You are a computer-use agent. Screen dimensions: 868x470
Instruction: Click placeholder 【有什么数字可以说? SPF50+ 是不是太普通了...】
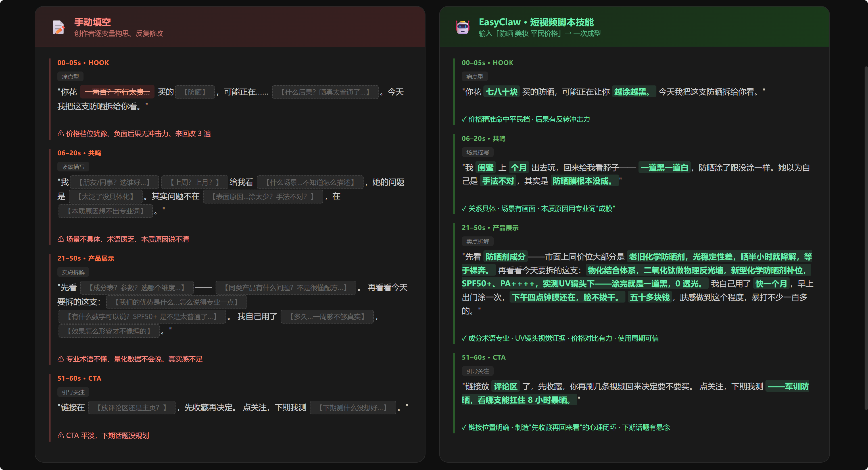point(142,317)
